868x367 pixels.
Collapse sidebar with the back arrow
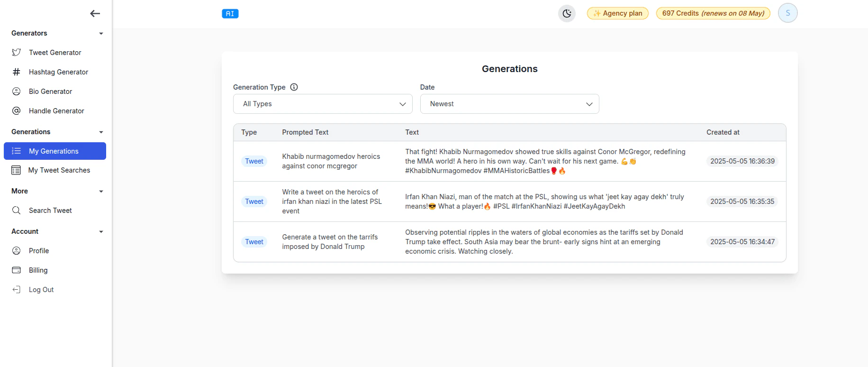pos(95,14)
